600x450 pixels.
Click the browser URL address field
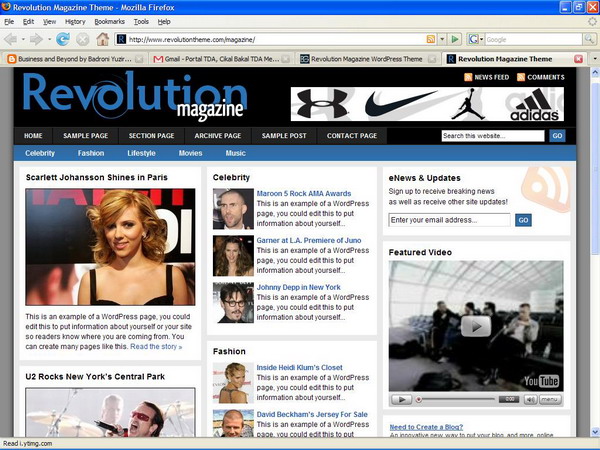click(x=276, y=39)
